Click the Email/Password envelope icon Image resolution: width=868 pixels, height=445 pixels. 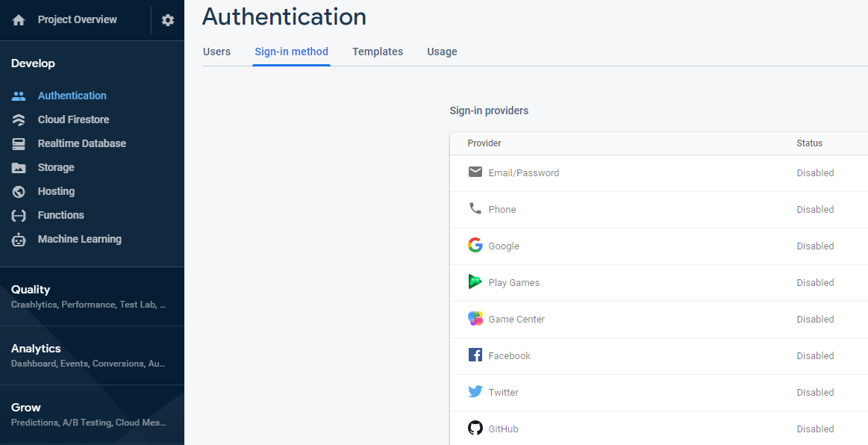475,172
